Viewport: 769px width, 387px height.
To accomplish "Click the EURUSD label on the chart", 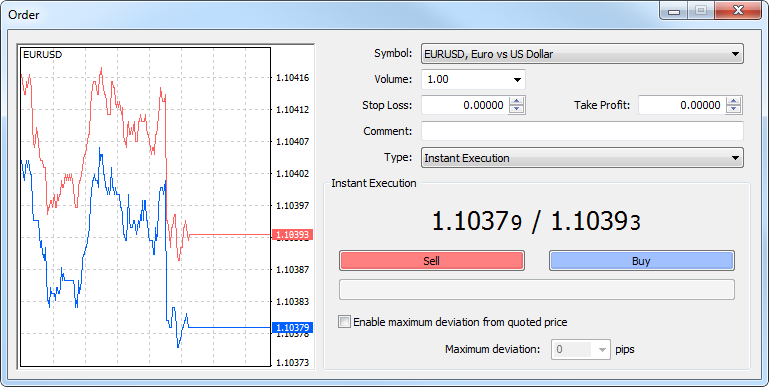I will [x=43, y=55].
